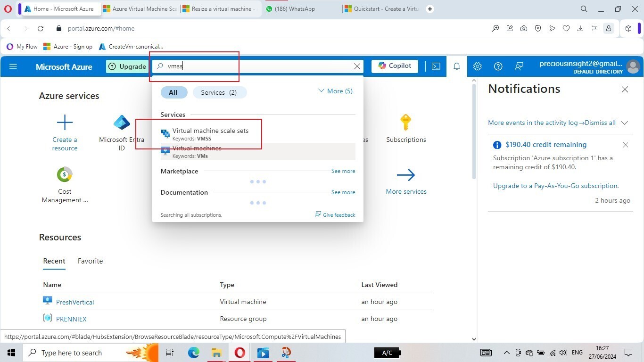Click the Microsoft Azure home title

[x=64, y=66]
